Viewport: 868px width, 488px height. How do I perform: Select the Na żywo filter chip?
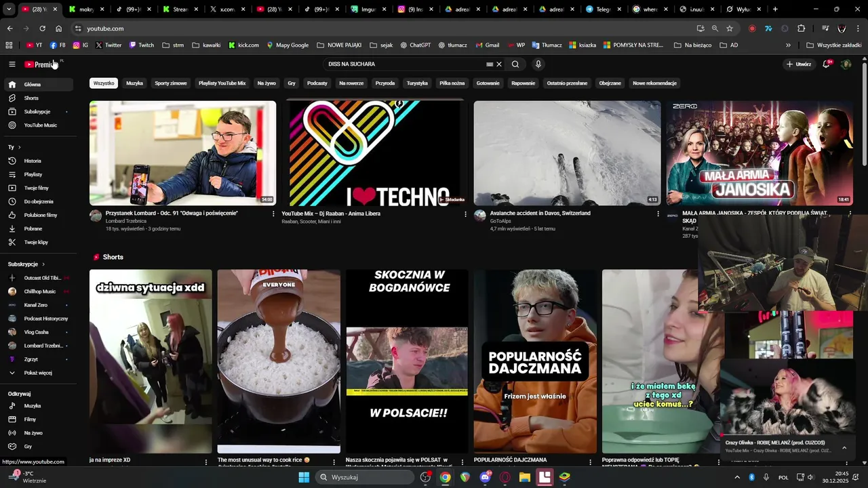pyautogui.click(x=267, y=83)
